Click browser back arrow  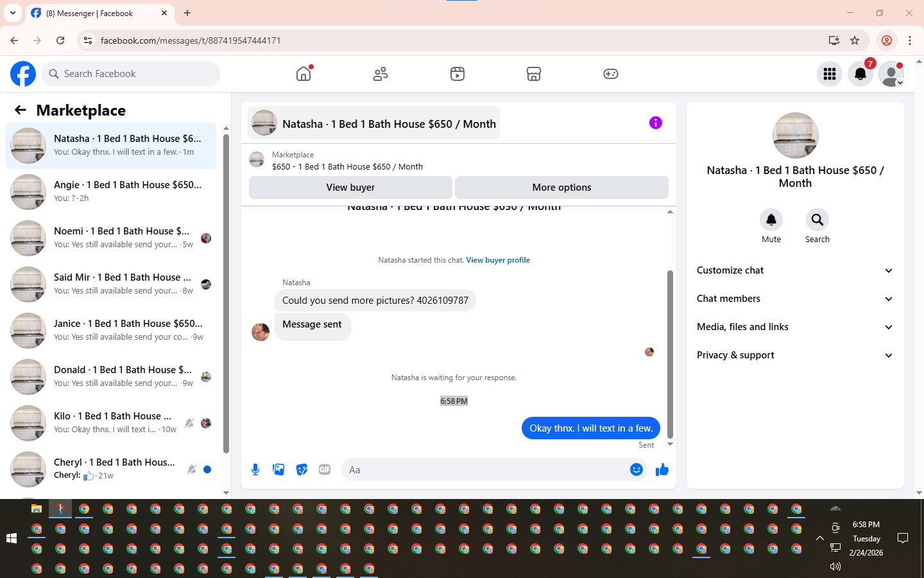[14, 40]
